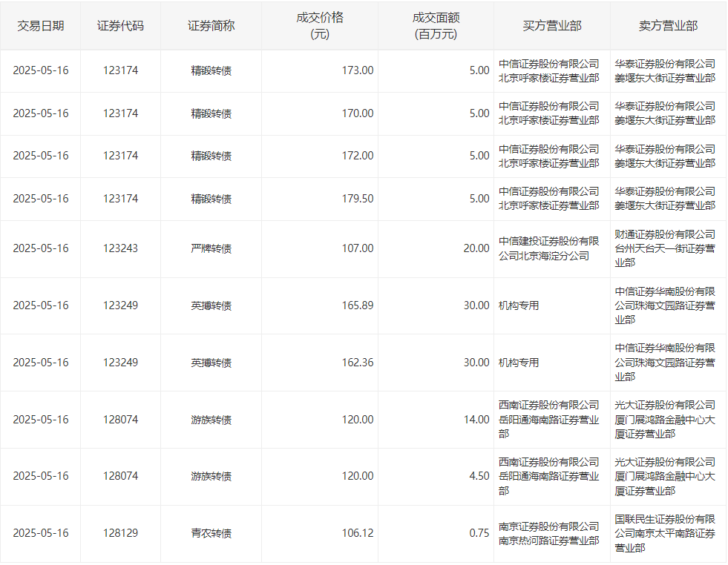Screen dimensions: 728x565
Task: Click seller 国联民生证券股份有限公司南京太平南路证券营业部
Action: [665, 533]
